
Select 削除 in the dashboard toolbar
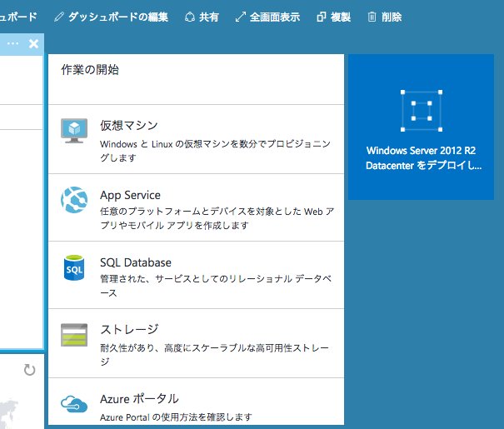point(392,17)
